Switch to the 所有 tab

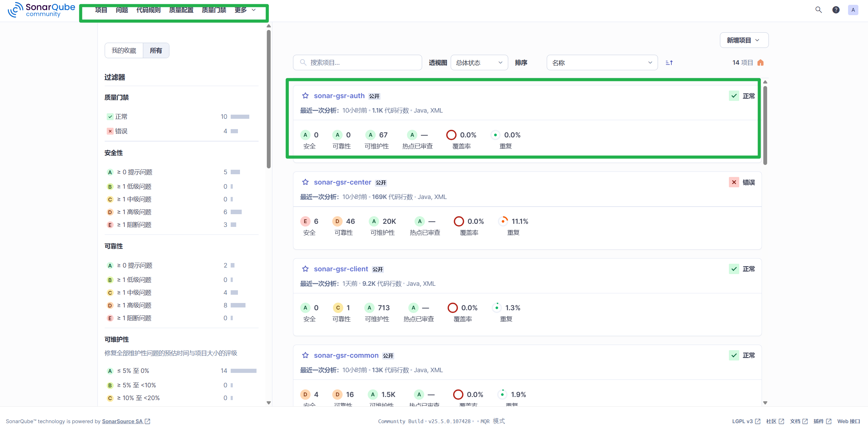(156, 51)
